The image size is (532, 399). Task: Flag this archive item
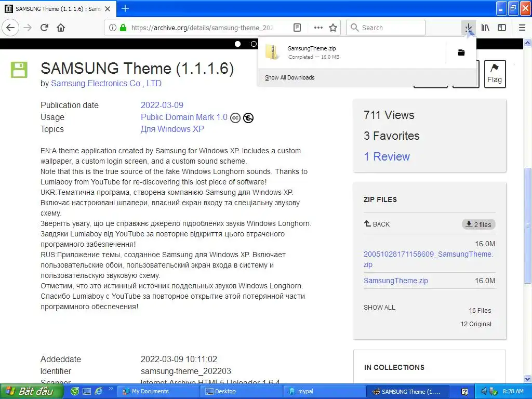[x=495, y=74]
